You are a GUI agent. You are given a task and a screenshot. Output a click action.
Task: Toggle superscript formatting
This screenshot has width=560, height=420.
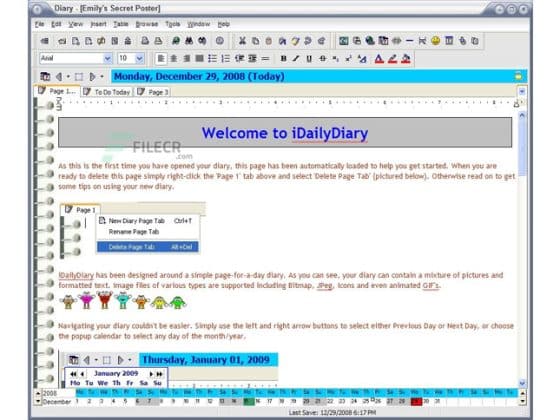pos(348,59)
